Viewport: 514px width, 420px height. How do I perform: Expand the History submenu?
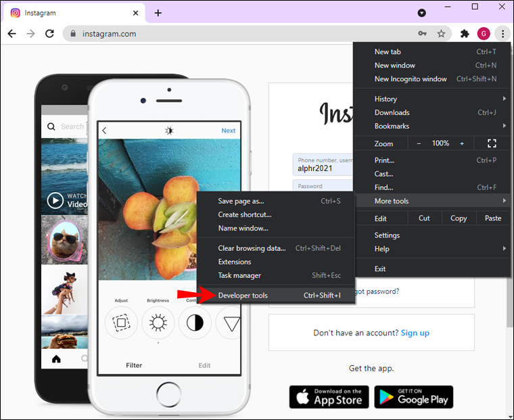pos(431,99)
